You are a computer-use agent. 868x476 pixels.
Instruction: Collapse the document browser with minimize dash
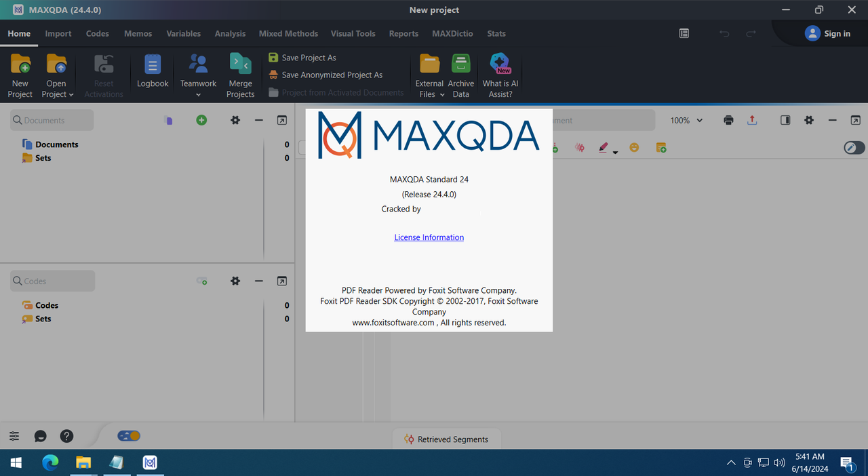(833, 120)
